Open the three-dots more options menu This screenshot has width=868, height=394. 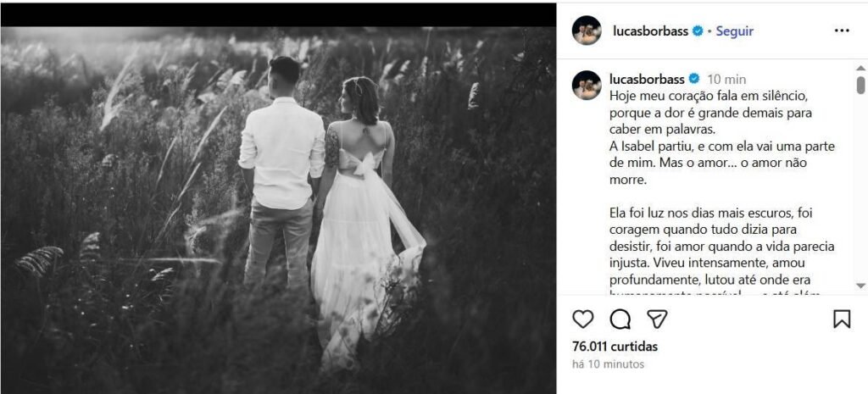tap(842, 31)
